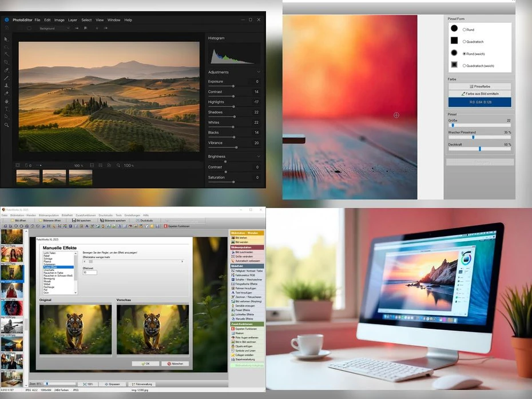Pick the Hand pan tool in PhotoEditor
This screenshot has width=532, height=399.
click(x=7, y=101)
